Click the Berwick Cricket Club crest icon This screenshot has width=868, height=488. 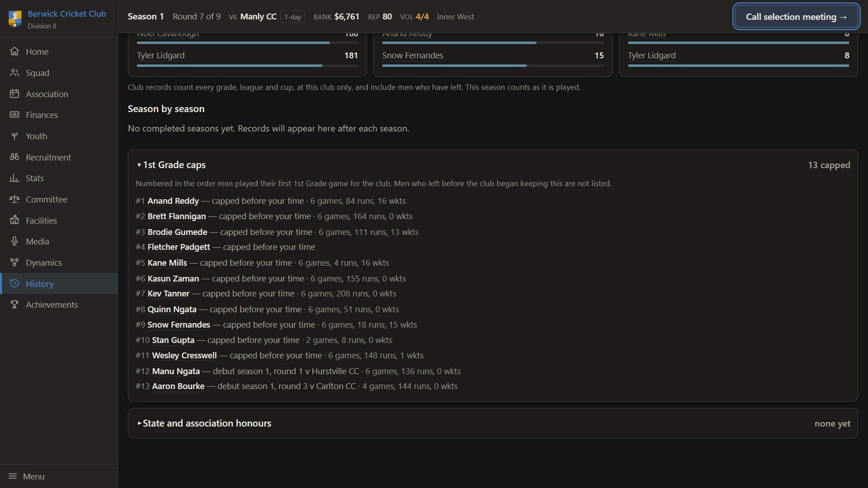[15, 19]
